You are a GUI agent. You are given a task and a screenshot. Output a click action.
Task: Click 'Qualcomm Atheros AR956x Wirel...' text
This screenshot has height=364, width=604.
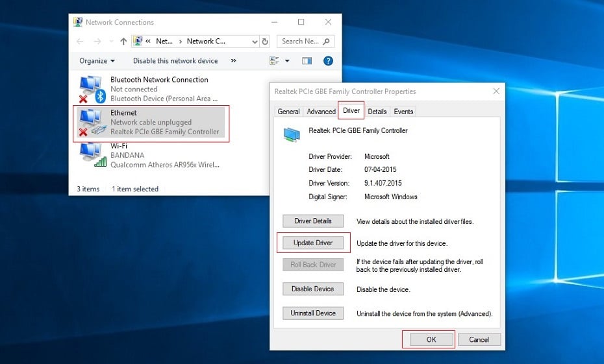coord(165,165)
